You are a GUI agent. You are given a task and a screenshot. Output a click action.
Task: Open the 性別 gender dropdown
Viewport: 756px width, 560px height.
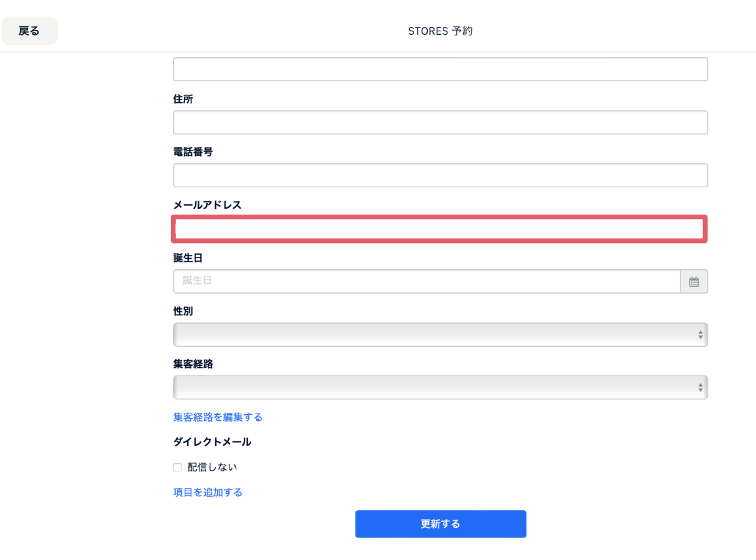(440, 335)
